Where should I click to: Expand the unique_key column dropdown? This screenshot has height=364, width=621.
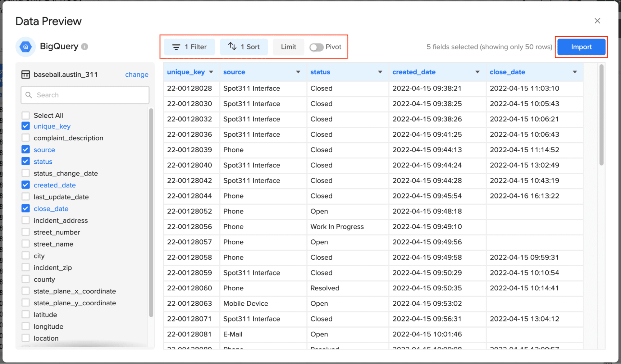[211, 72]
